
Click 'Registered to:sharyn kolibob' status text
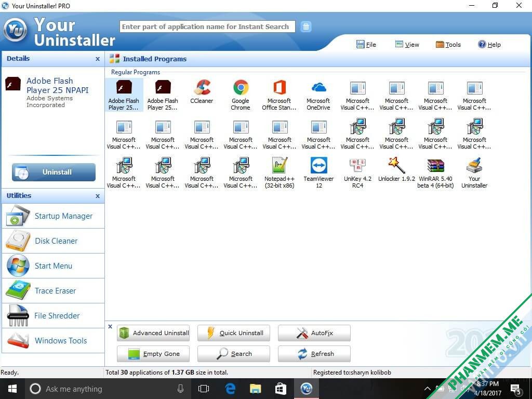tap(352, 373)
